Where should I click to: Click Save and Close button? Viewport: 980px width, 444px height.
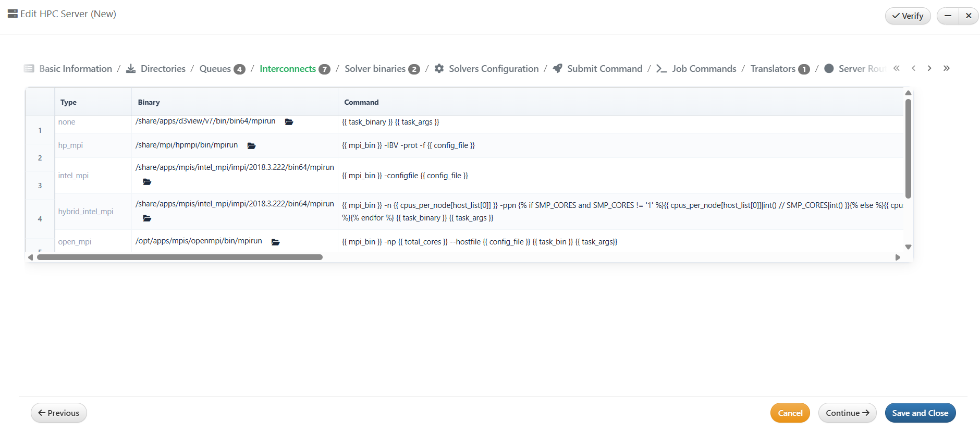(920, 413)
